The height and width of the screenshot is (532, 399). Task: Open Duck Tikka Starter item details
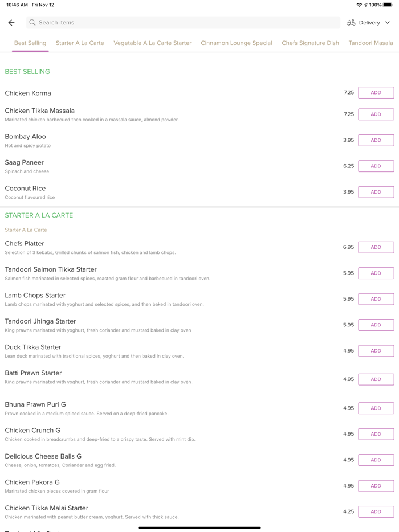(33, 347)
